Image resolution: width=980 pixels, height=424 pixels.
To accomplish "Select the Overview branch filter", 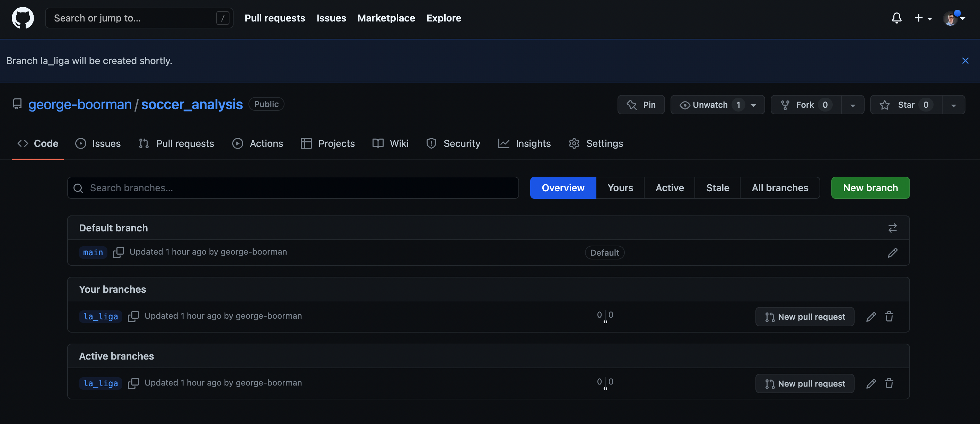I will [x=563, y=188].
